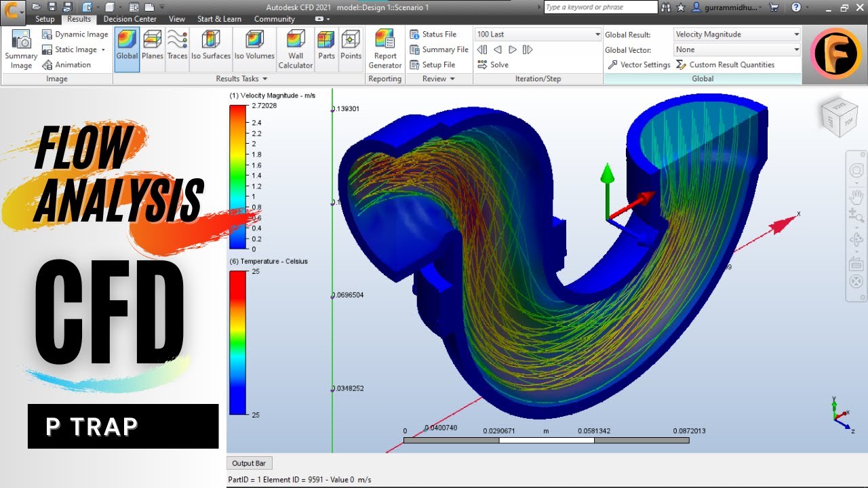Select the Traces results task

coord(177,49)
